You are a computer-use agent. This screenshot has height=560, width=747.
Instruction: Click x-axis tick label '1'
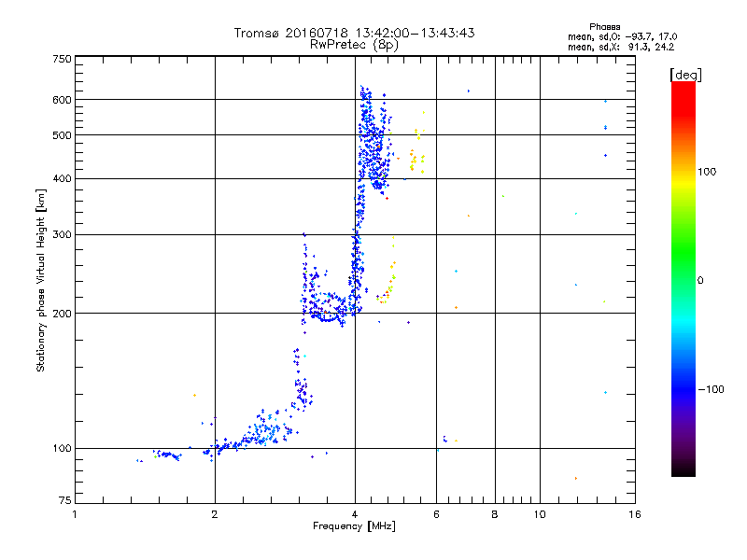pos(75,514)
